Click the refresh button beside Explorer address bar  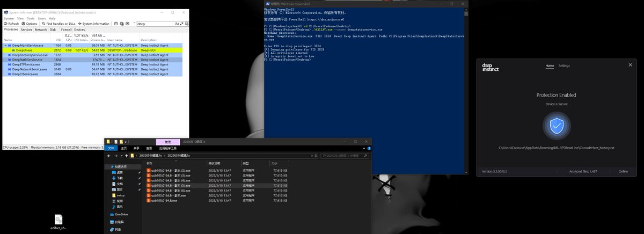click(317, 156)
